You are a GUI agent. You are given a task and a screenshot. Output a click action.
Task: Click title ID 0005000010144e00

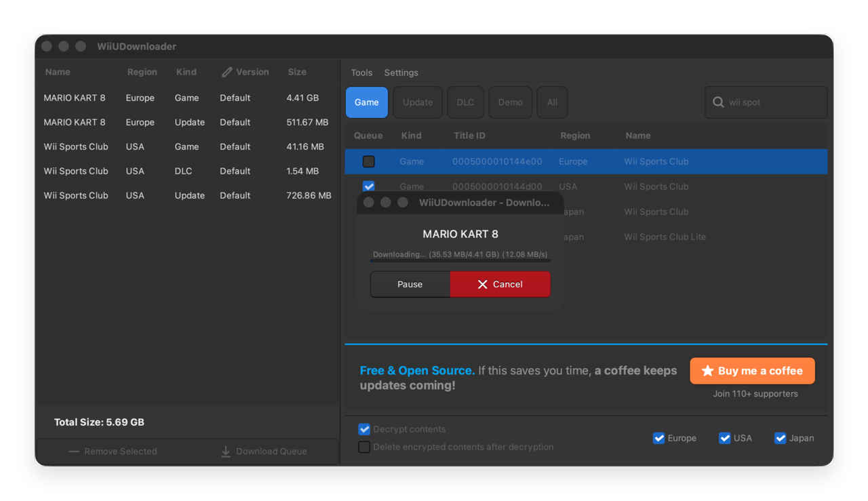coord(497,161)
